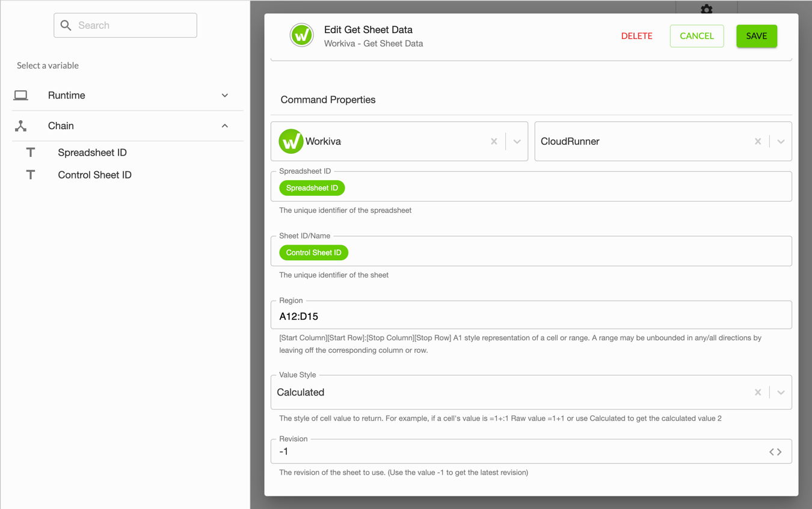812x509 pixels.
Task: Click the Workiva icon in connector field
Action: [291, 141]
